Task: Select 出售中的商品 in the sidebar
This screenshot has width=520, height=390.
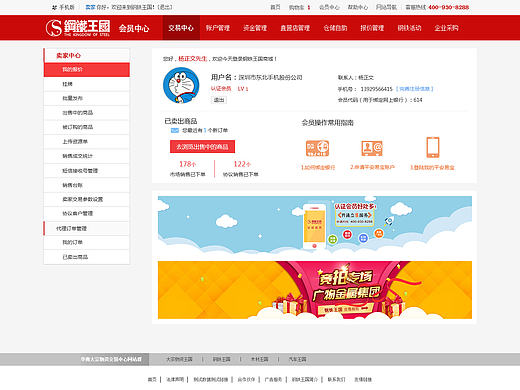Action: click(86, 113)
